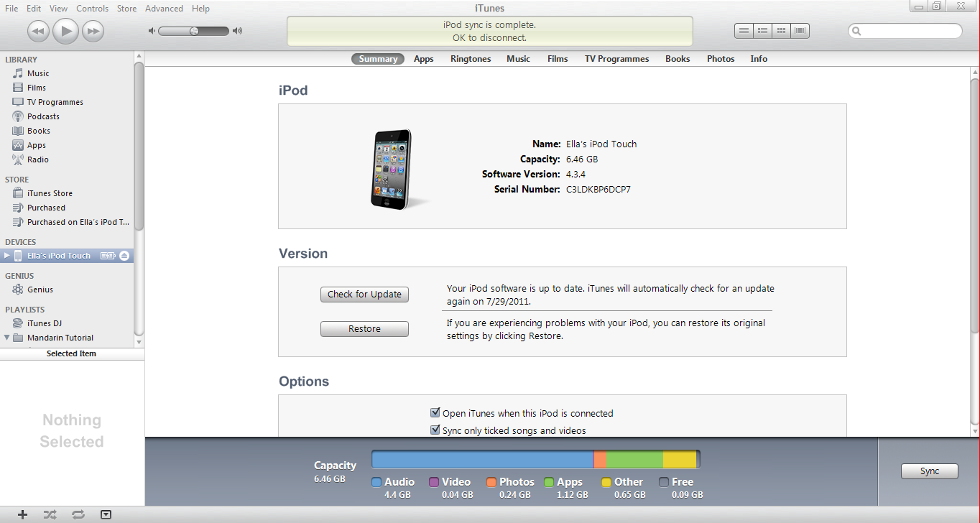Collapse the Mandarin Tutorial playlist

[x=6, y=338]
